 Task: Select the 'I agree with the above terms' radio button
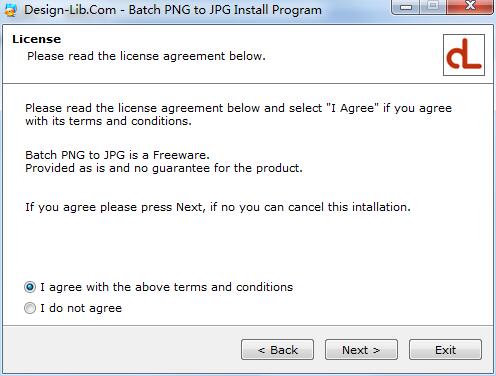coord(30,287)
